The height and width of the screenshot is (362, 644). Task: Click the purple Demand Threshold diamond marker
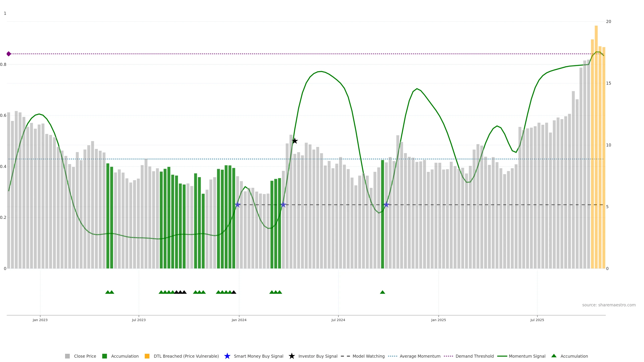click(x=9, y=54)
